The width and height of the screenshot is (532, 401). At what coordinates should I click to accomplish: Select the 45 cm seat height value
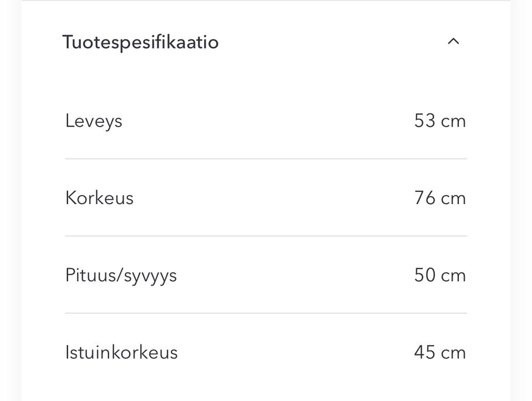point(441,352)
